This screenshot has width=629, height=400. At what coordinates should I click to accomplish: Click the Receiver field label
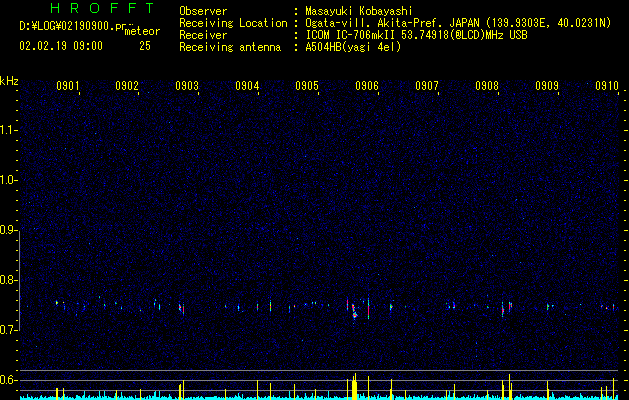pyautogui.click(x=203, y=35)
